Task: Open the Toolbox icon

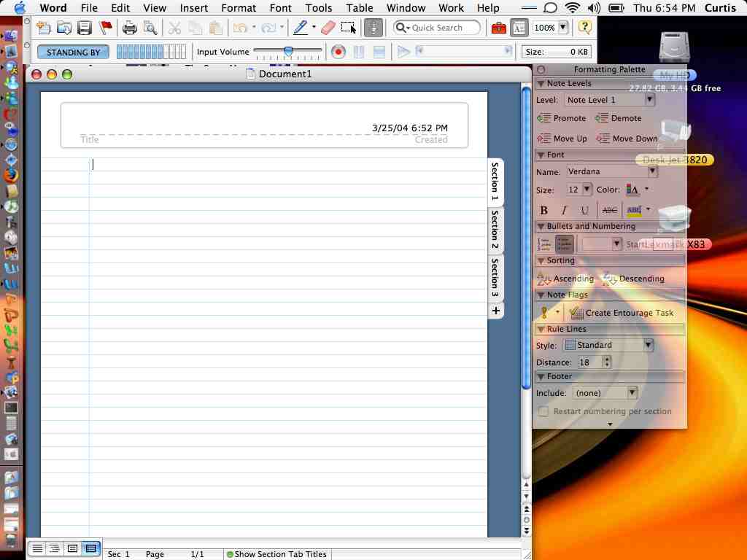Action: (x=498, y=28)
